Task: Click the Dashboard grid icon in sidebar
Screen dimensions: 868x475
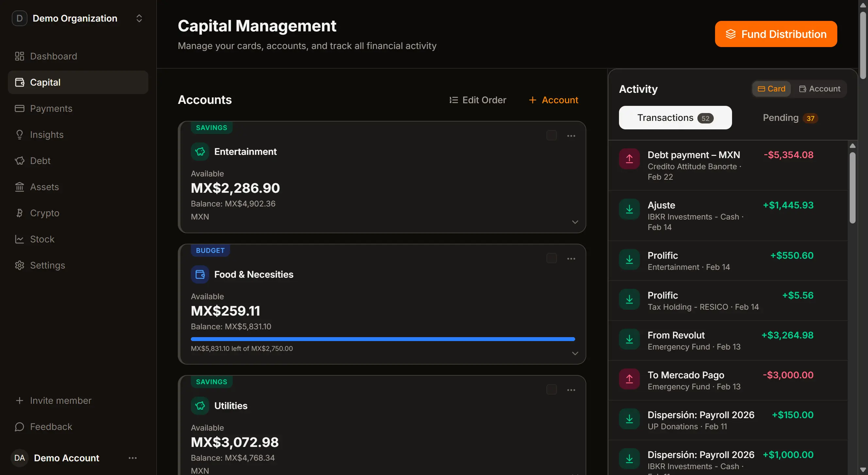Action: click(20, 56)
